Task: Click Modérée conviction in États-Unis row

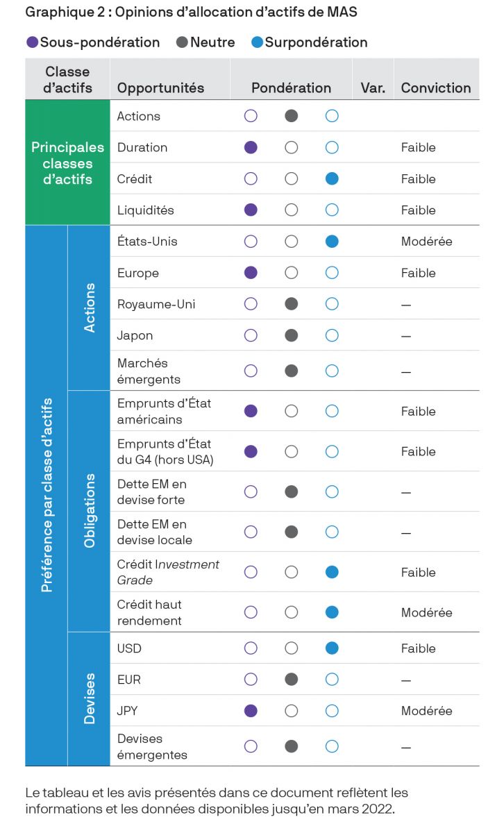Action: coord(426,242)
